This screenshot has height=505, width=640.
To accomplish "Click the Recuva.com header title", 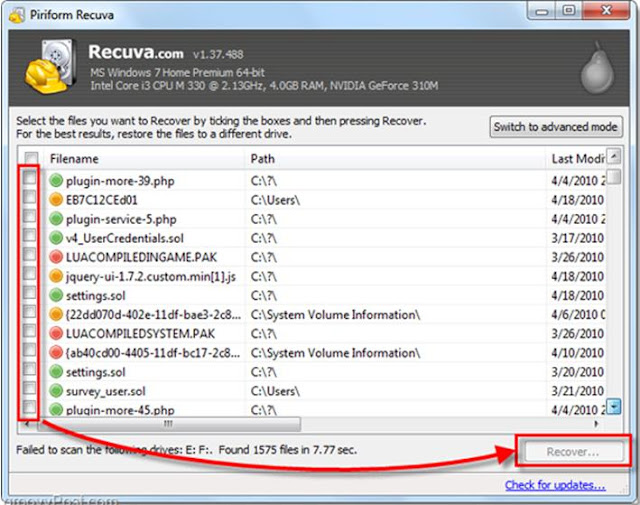I will [136, 52].
